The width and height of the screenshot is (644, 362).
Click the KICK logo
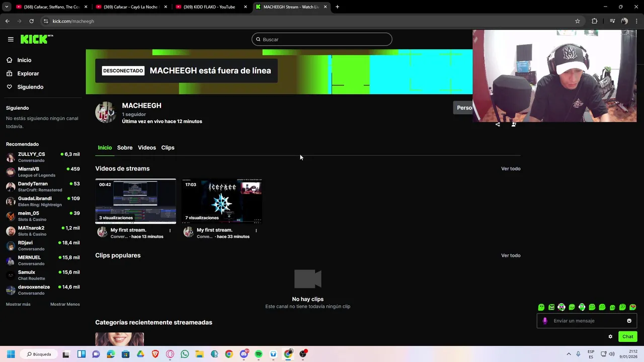pos(37,39)
